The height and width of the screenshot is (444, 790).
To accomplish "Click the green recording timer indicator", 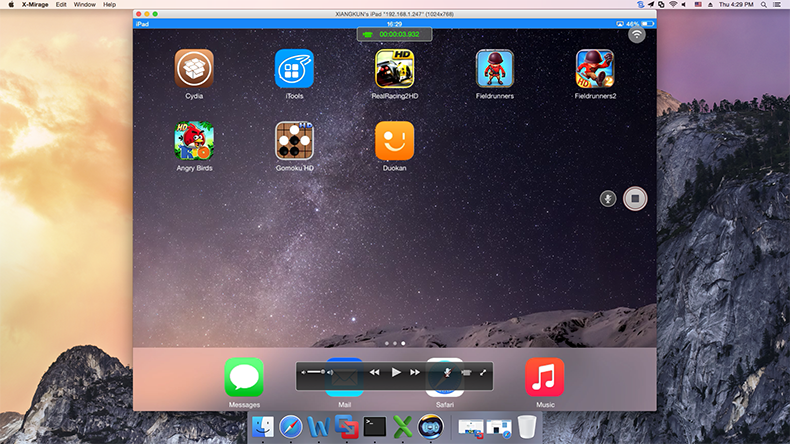I will [x=394, y=34].
